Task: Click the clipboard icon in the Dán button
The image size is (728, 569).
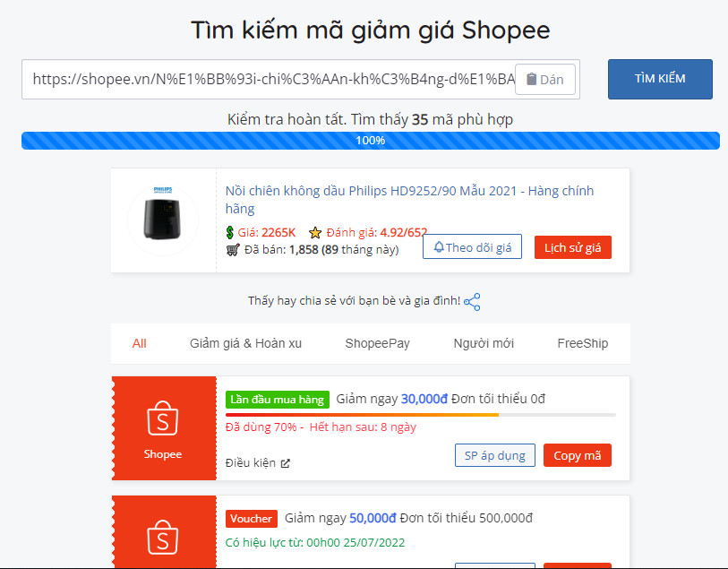Action: (532, 80)
